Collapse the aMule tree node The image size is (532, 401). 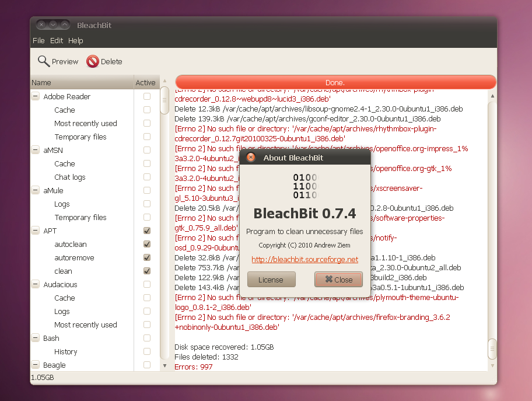tap(35, 190)
